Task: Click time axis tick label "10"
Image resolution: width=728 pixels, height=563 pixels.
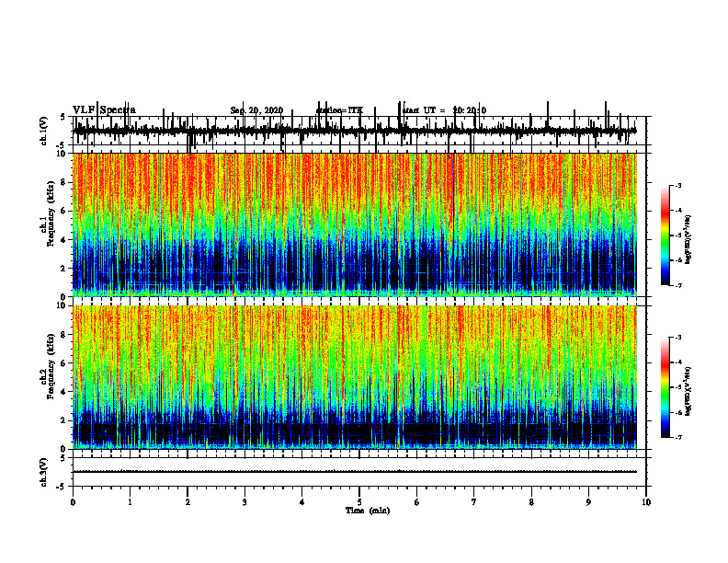Action: [x=646, y=502]
